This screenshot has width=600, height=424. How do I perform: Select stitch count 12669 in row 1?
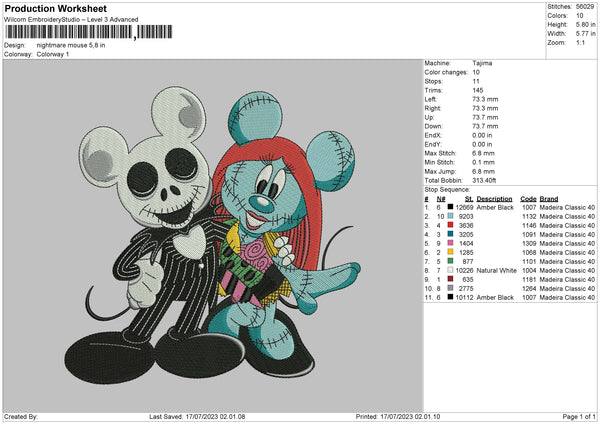click(465, 207)
